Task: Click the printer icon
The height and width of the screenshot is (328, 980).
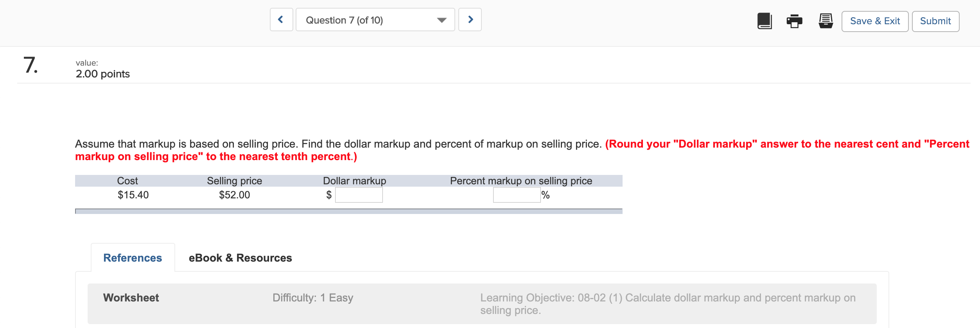Action: click(794, 21)
